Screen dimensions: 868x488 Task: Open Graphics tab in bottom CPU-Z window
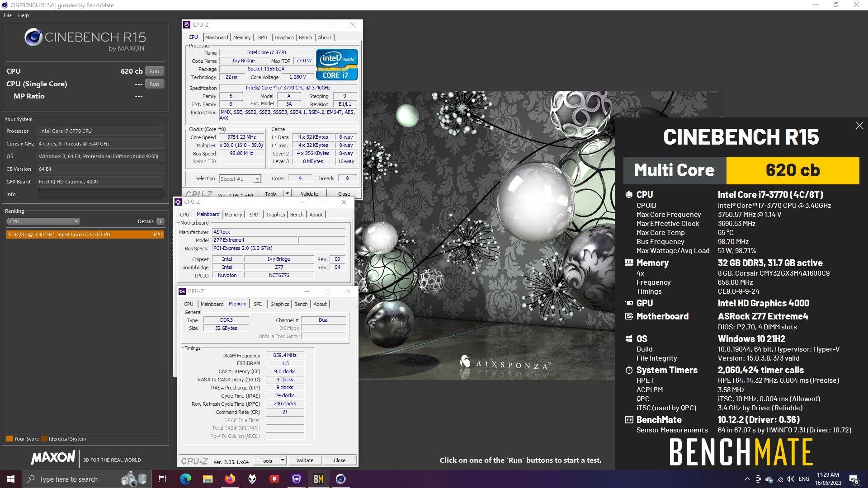click(x=280, y=304)
